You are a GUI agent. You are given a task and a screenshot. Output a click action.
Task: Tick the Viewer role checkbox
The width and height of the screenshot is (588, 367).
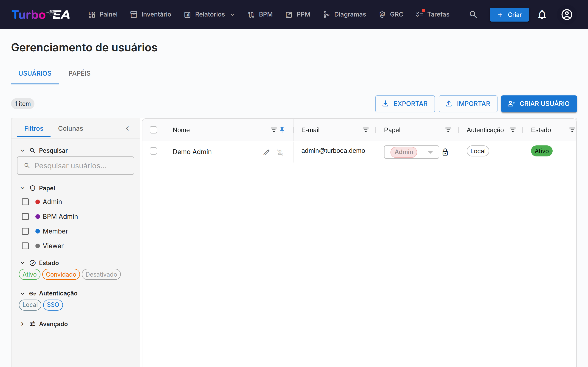(x=25, y=246)
